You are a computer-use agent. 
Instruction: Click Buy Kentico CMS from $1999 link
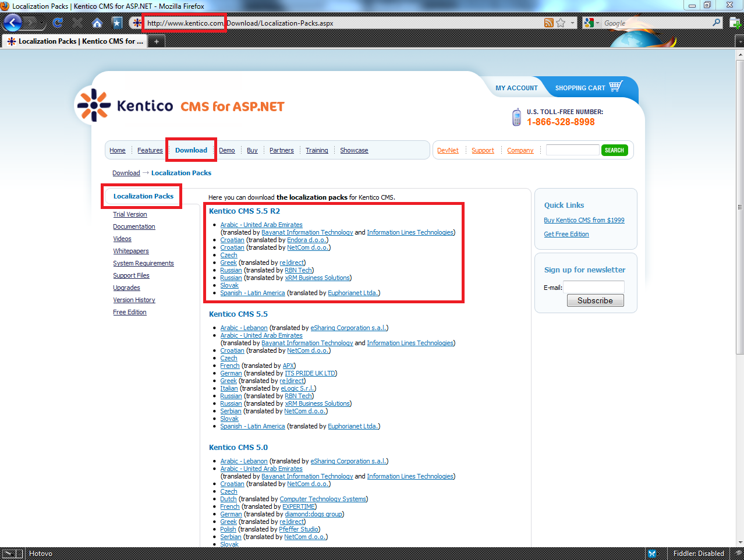(584, 220)
